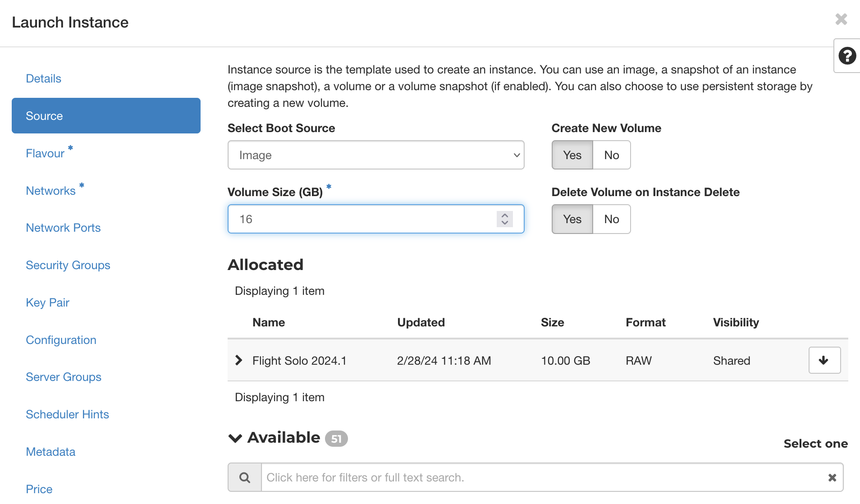Collapse the Available images section

[235, 438]
